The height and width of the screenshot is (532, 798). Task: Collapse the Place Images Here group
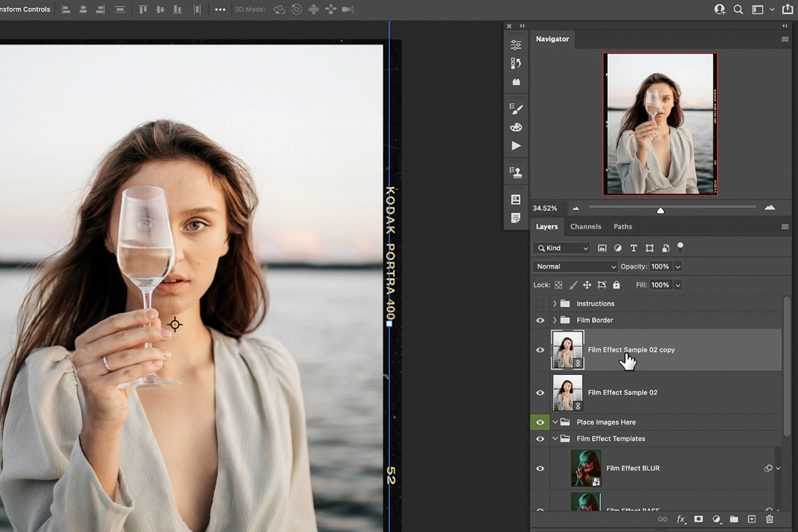555,422
